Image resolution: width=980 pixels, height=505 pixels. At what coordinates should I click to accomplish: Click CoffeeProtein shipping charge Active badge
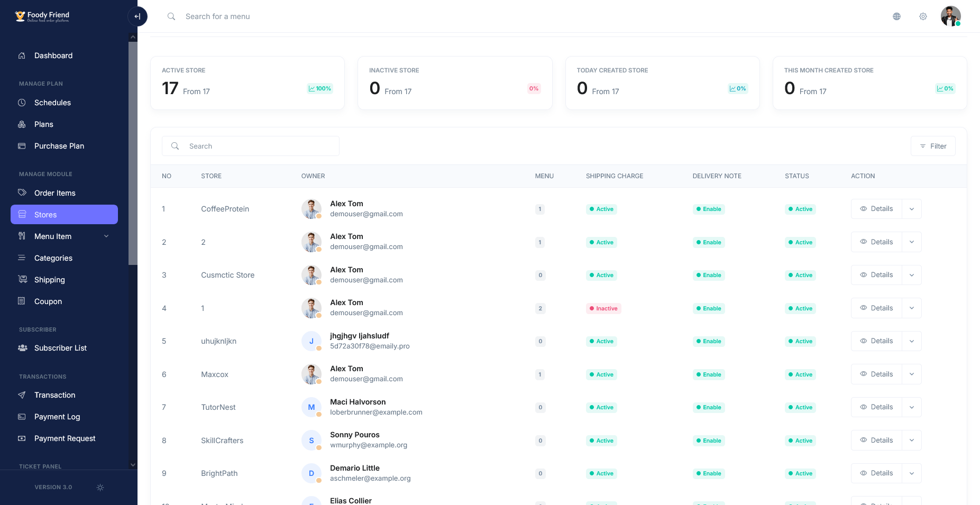(601, 209)
